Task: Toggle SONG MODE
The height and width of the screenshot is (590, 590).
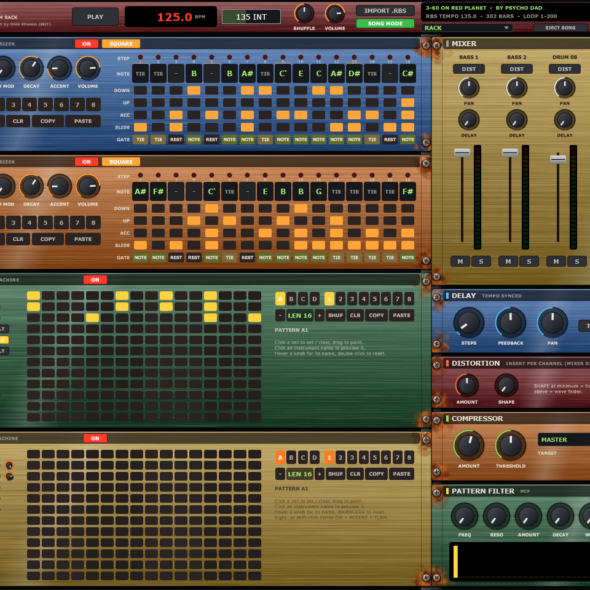Action: pos(385,24)
